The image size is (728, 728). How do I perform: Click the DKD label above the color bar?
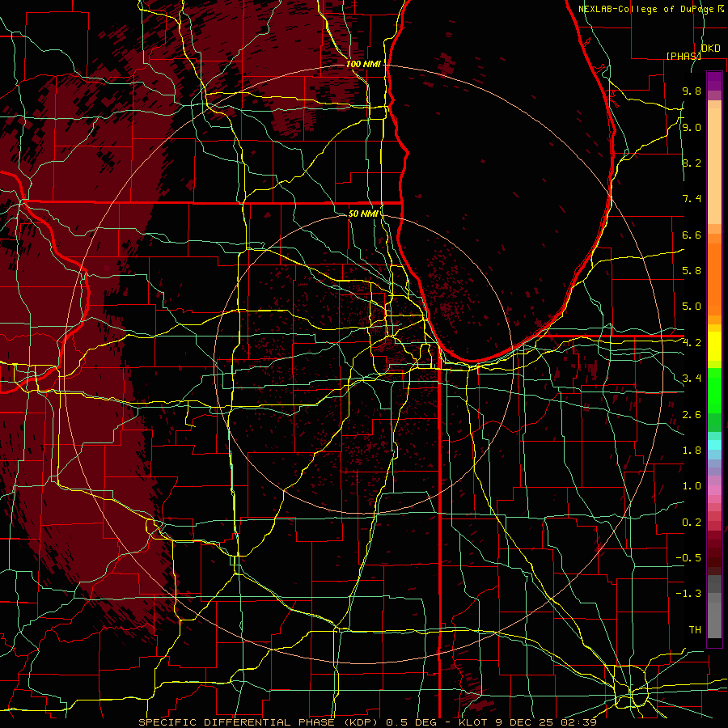tap(710, 48)
